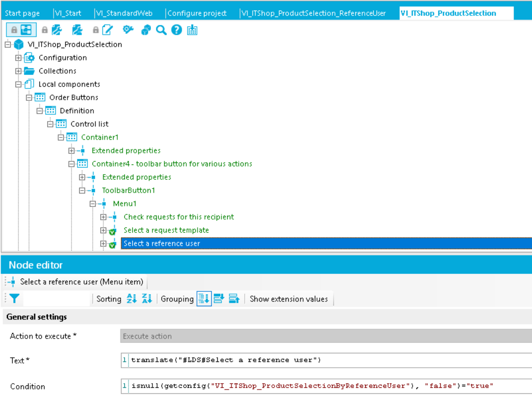Screen dimensions: 532x398
Task: Toggle the filter funnel in the Node editor
Action: click(x=14, y=299)
